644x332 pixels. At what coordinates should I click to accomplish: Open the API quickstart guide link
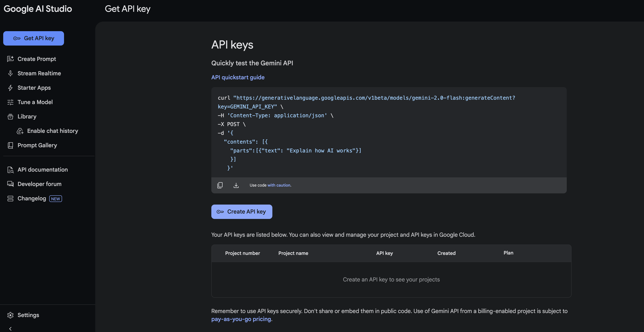tap(238, 77)
